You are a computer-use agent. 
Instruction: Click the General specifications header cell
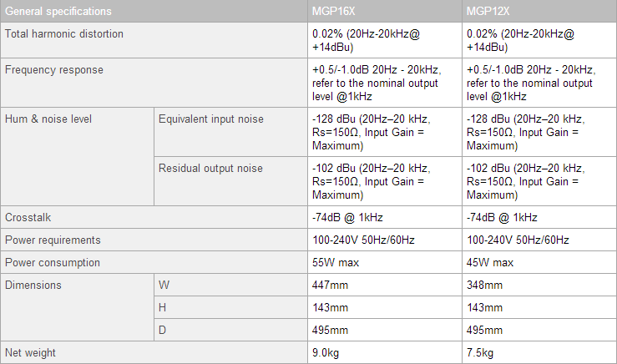coord(154,11)
